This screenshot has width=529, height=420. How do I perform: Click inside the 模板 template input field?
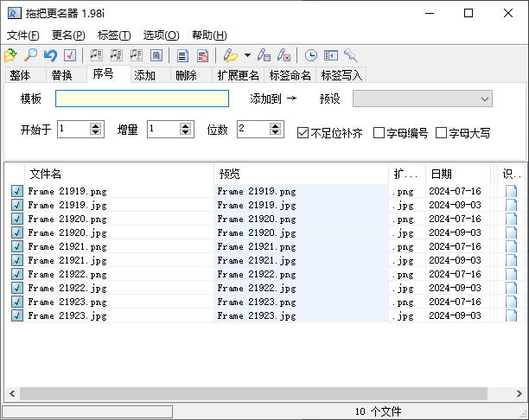(x=142, y=99)
